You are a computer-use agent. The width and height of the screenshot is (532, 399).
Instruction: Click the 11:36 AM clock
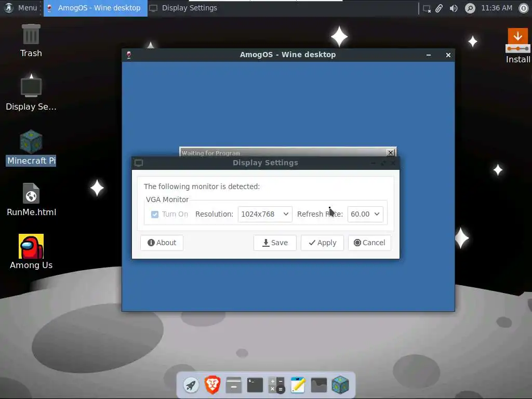pos(497,8)
